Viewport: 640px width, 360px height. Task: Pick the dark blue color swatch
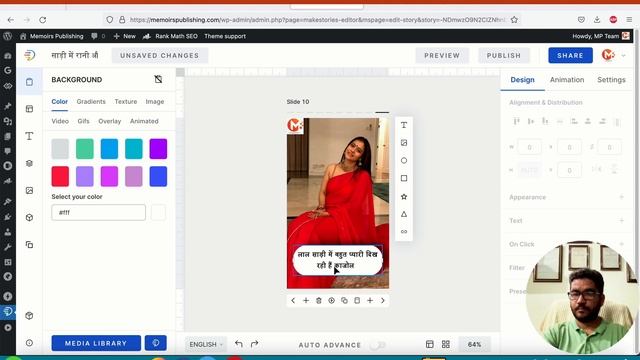(x=158, y=176)
